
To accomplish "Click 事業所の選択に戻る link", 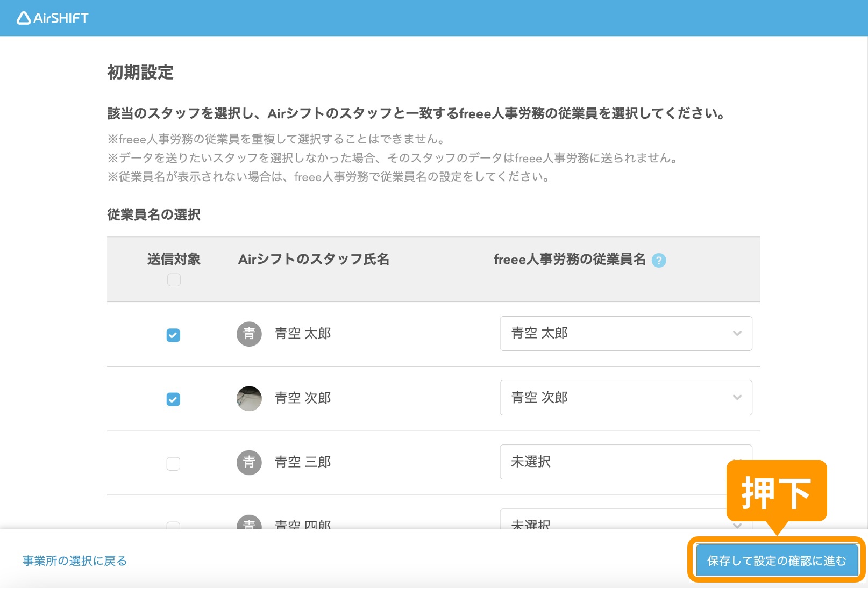I will pos(75,561).
